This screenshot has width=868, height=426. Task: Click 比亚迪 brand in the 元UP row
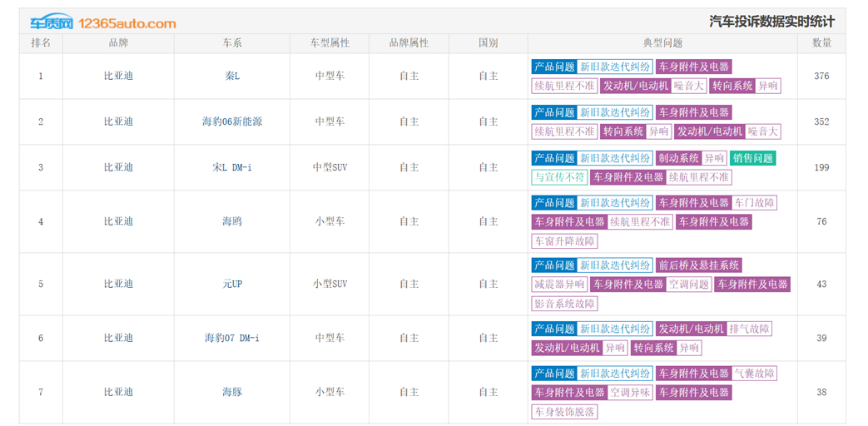(118, 285)
